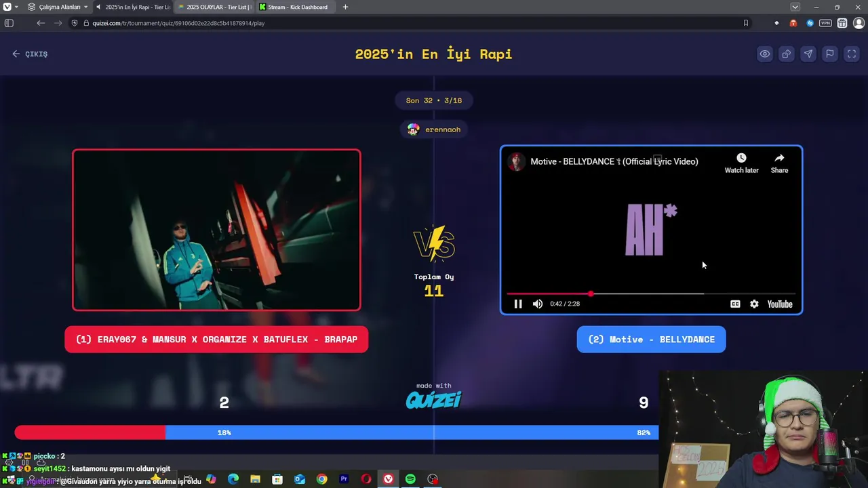Toggle the VPN button
The width and height of the screenshot is (868, 488).
(825, 23)
